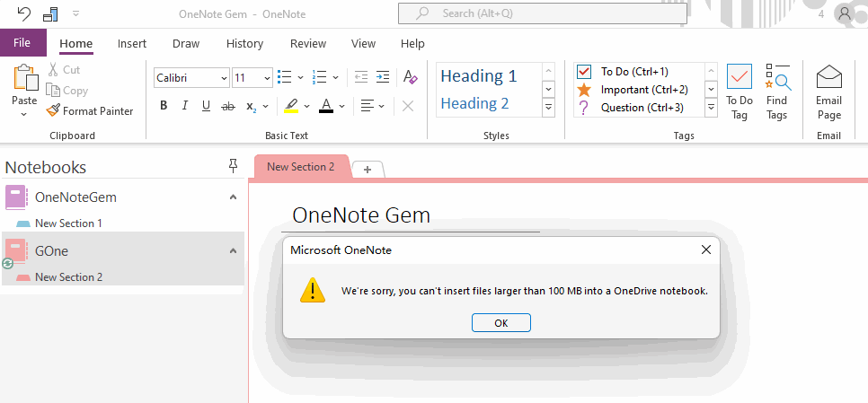Screen dimensions: 868x403
Task: Click the Copy command
Action: pos(66,91)
